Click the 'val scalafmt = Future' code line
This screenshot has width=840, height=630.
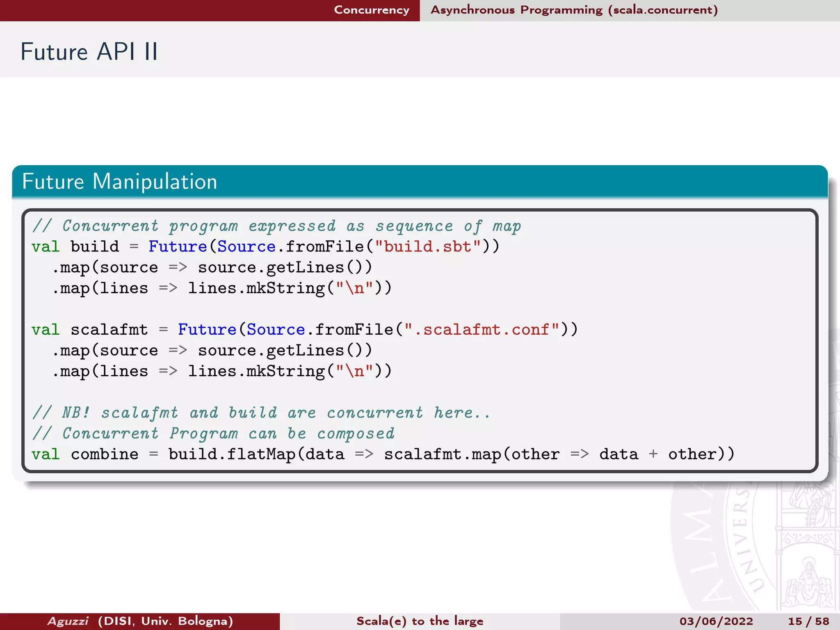[305, 329]
